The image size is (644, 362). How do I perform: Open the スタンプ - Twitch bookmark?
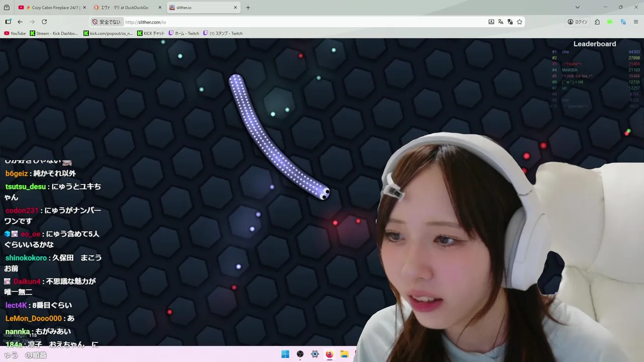tap(223, 33)
